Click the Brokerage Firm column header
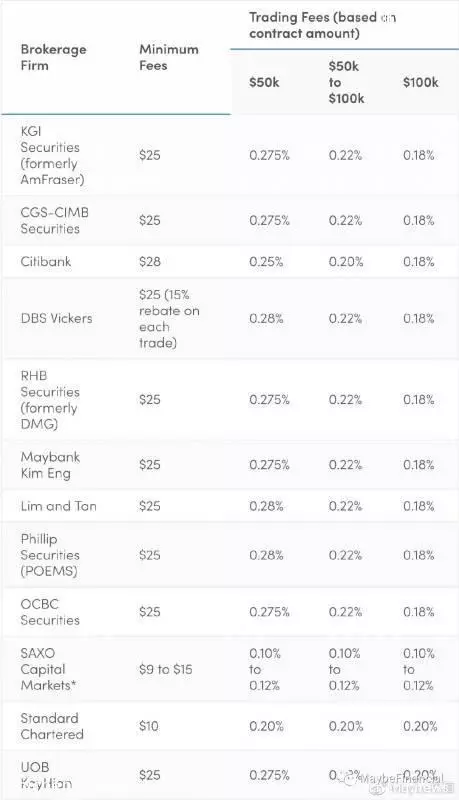This screenshot has height=800, width=459. tap(54, 57)
